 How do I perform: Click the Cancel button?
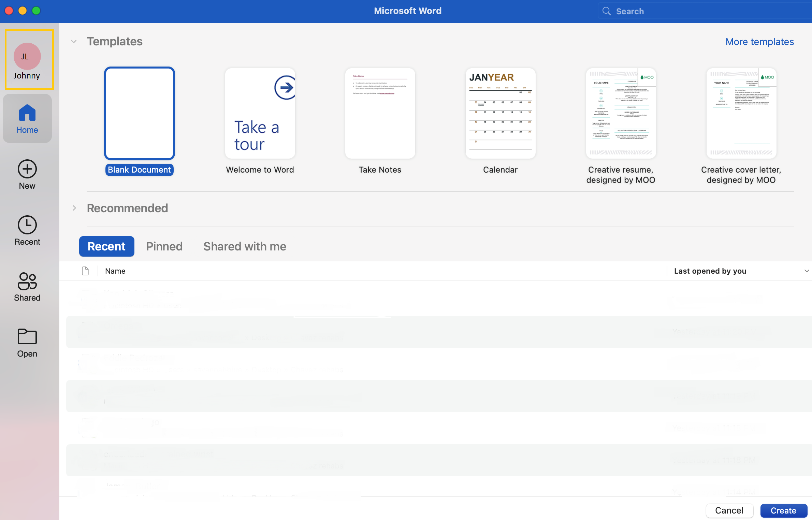tap(729, 510)
